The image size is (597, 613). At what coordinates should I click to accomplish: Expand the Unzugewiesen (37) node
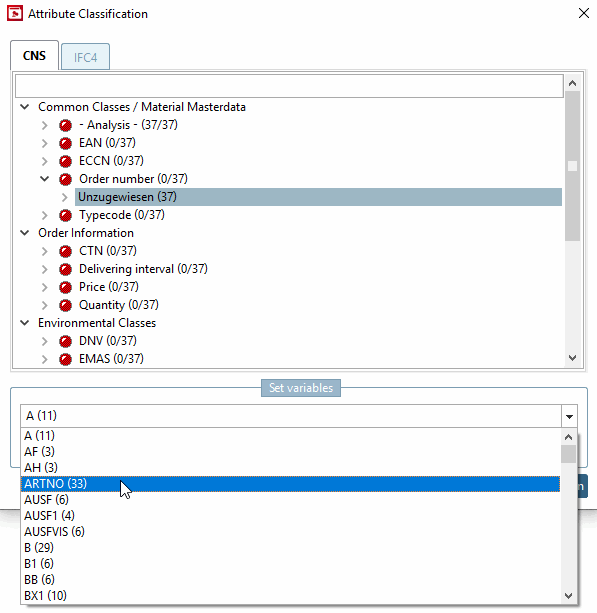(x=65, y=197)
